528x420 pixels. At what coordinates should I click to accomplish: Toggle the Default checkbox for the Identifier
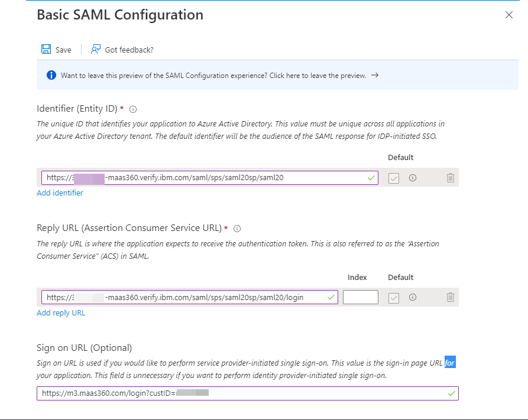[x=394, y=178]
